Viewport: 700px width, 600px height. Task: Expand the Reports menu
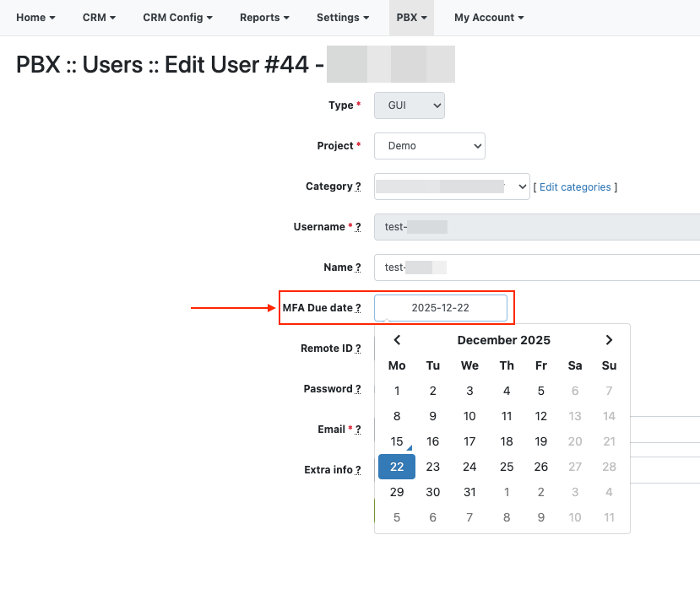pyautogui.click(x=264, y=17)
